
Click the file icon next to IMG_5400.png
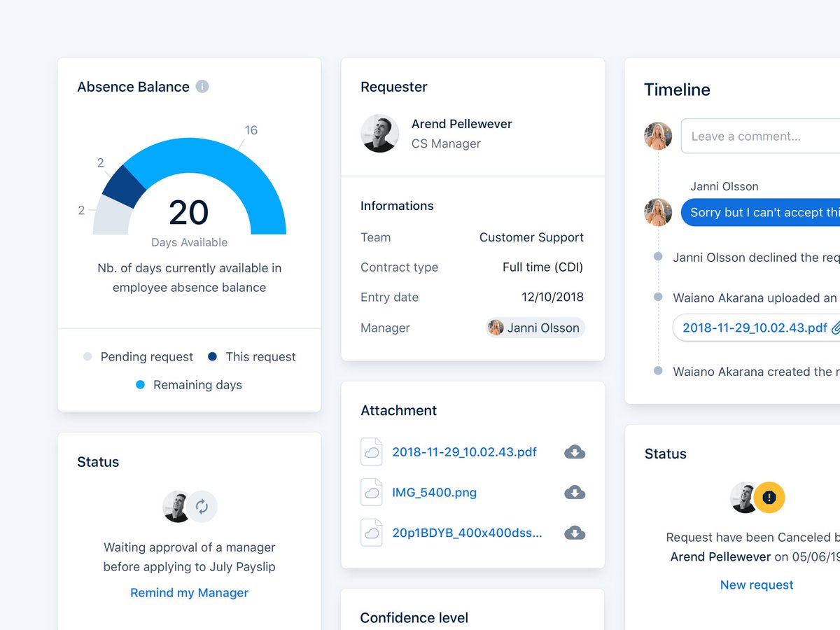(x=372, y=492)
